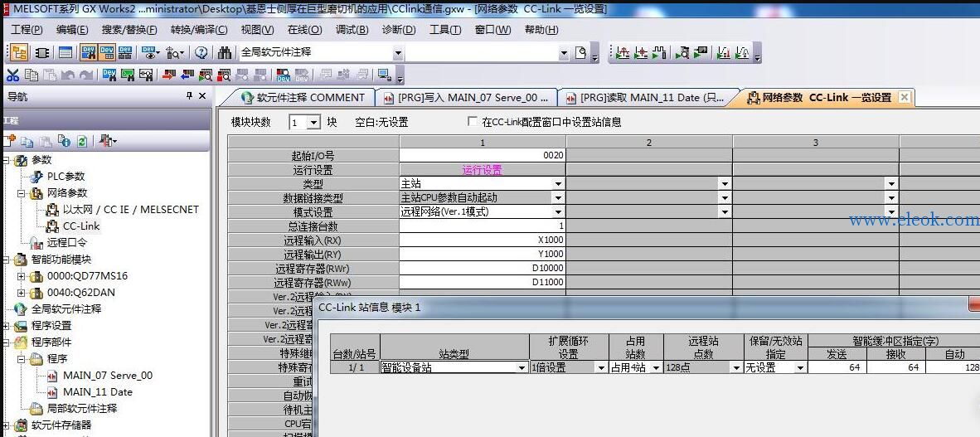
Task: Click the Read from PLC blue arrow icon
Action: [187, 75]
